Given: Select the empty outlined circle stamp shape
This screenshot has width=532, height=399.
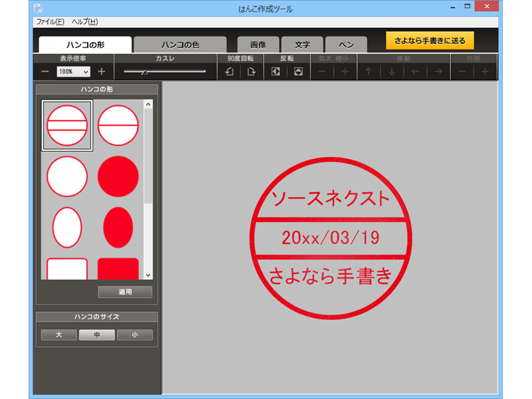Looking at the screenshot, I should coord(67,176).
